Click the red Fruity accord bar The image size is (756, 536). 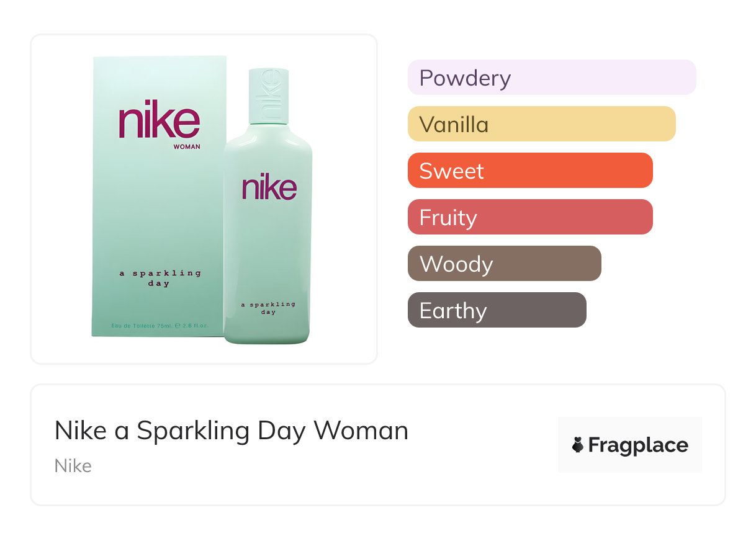pos(529,217)
